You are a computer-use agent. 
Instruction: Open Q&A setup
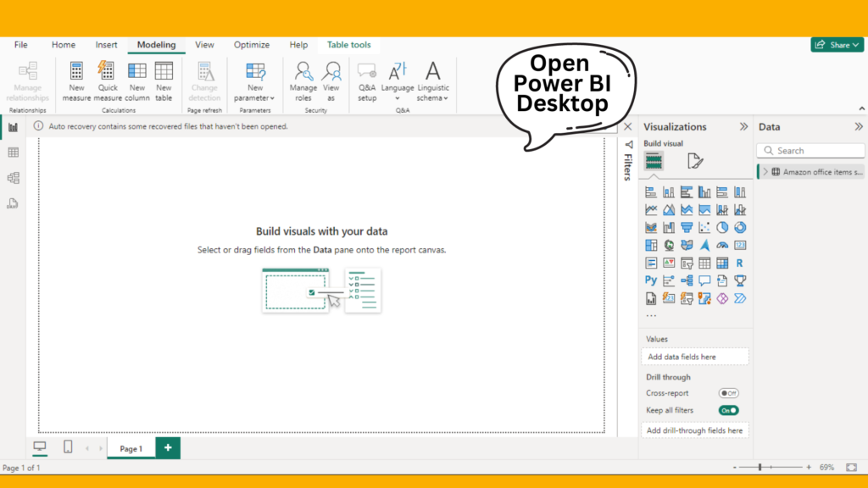tap(366, 81)
